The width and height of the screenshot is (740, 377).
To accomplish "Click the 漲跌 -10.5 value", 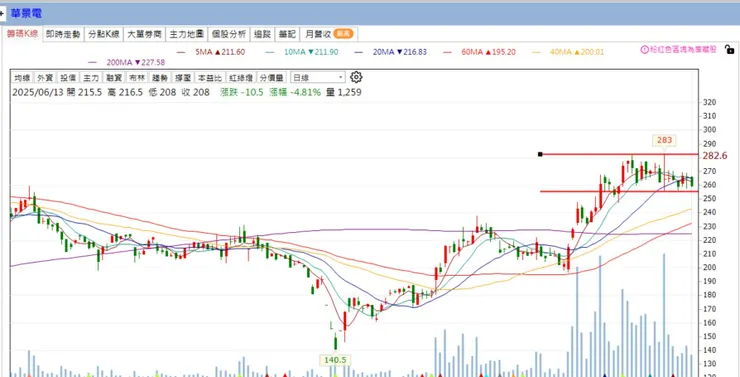I will pyautogui.click(x=242, y=92).
